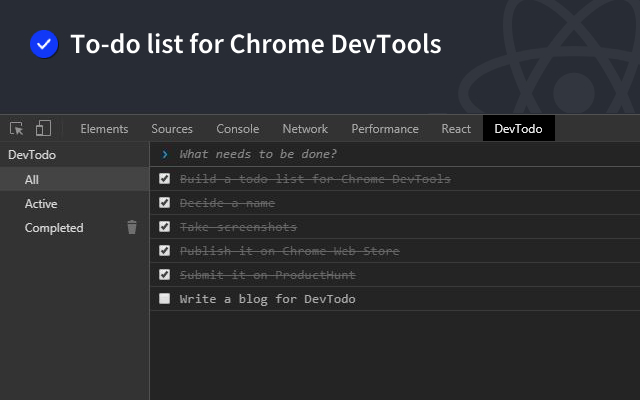Uncheck "Publish it on Chrome Web Store"
The image size is (640, 400).
click(x=165, y=251)
